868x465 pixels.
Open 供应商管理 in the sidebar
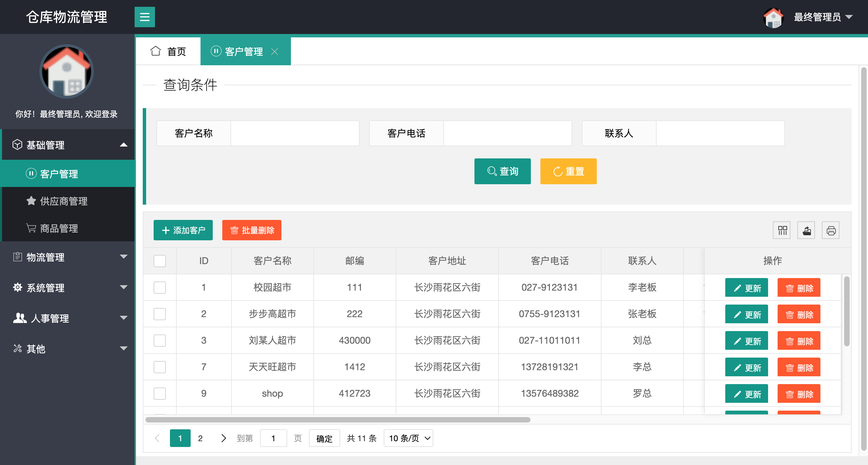click(x=68, y=201)
